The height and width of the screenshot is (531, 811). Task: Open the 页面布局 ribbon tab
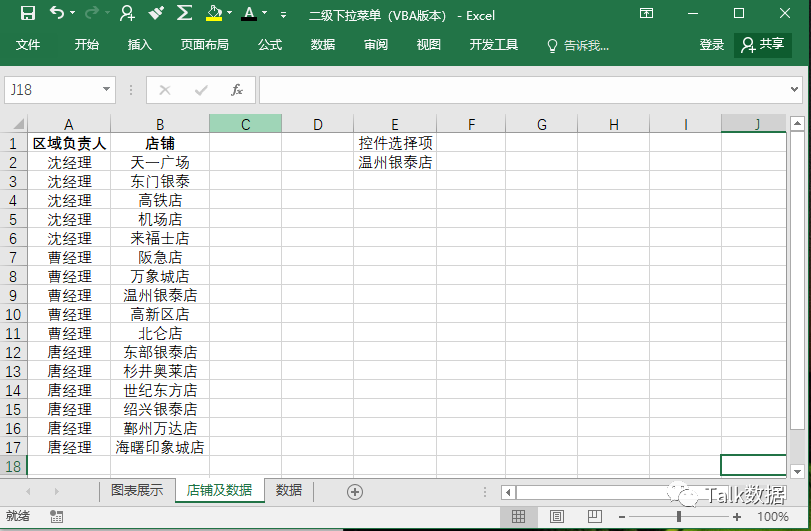coord(205,45)
